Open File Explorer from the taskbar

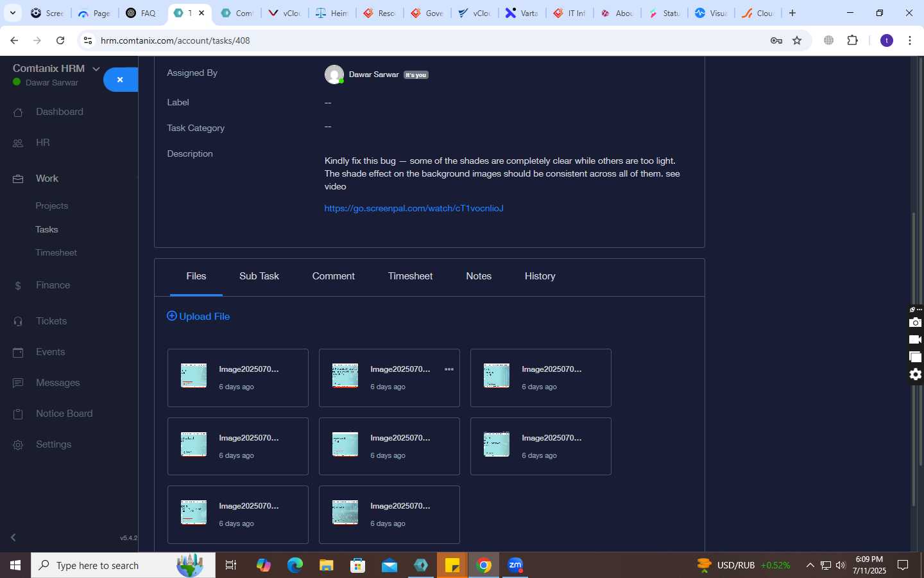pos(327,565)
